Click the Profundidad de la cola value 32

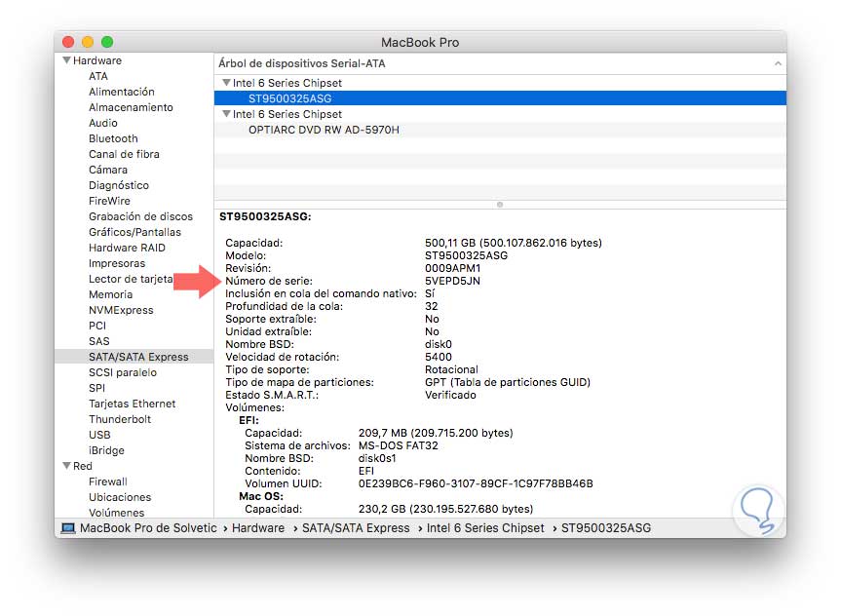[x=432, y=306]
